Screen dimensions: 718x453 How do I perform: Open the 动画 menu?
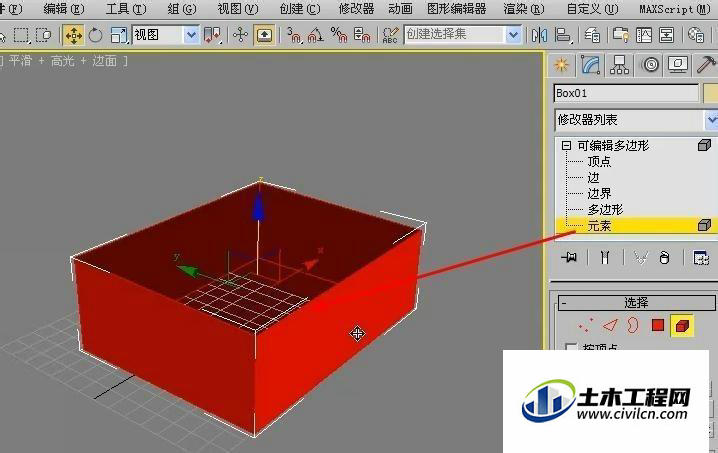coord(400,9)
